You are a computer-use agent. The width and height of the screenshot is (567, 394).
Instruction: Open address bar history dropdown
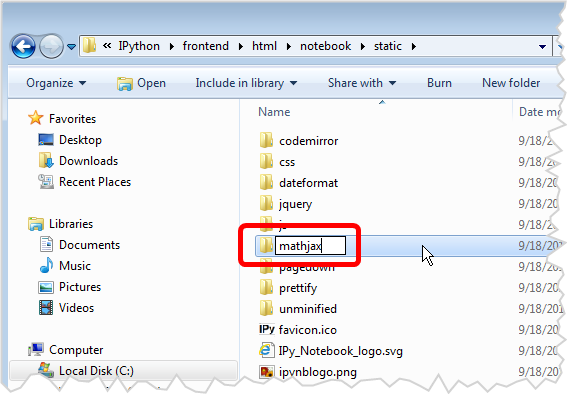tap(542, 47)
